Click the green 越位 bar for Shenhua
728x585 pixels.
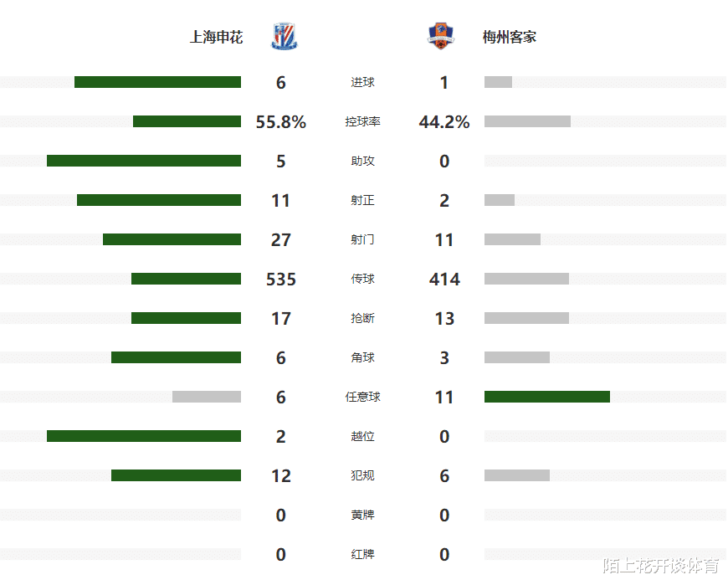tap(144, 436)
